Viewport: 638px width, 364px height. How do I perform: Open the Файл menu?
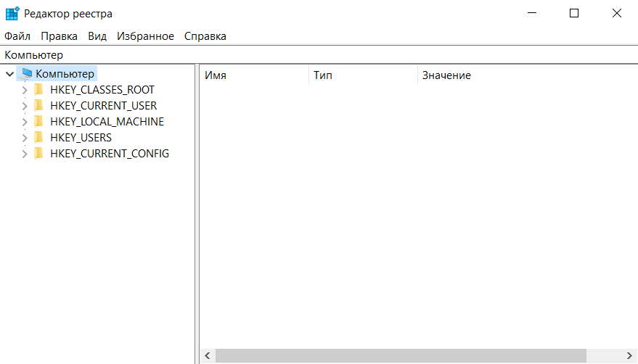tap(17, 36)
